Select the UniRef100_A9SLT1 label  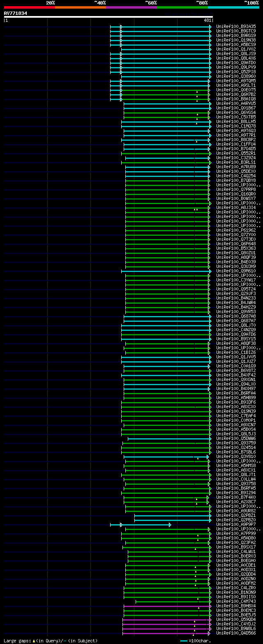(x=236, y=85)
